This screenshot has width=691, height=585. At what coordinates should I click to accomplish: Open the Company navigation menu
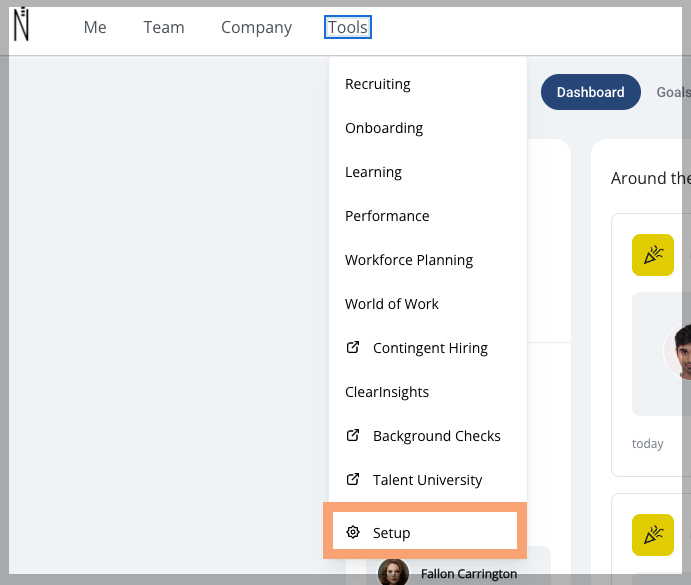tap(257, 28)
